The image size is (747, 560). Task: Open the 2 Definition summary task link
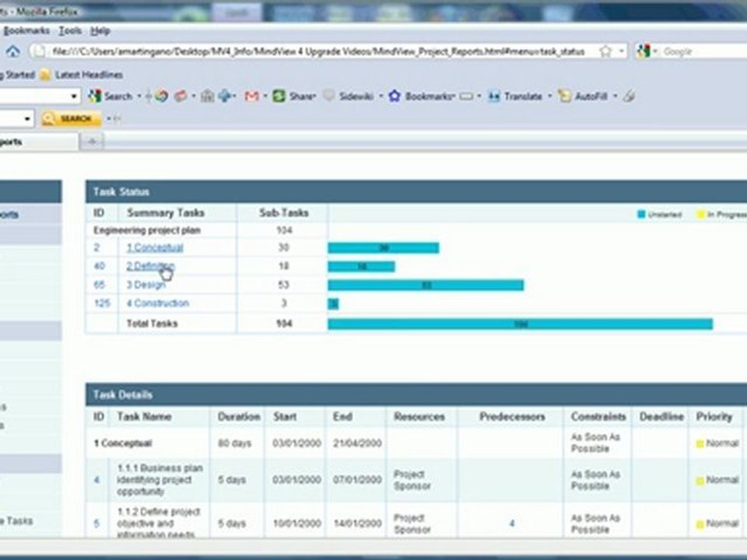(150, 266)
